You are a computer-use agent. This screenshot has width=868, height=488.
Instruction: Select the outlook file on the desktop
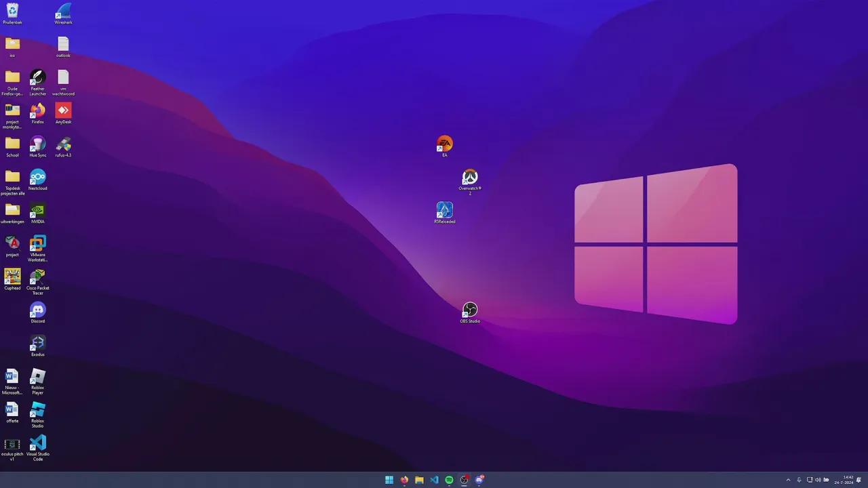click(x=63, y=47)
